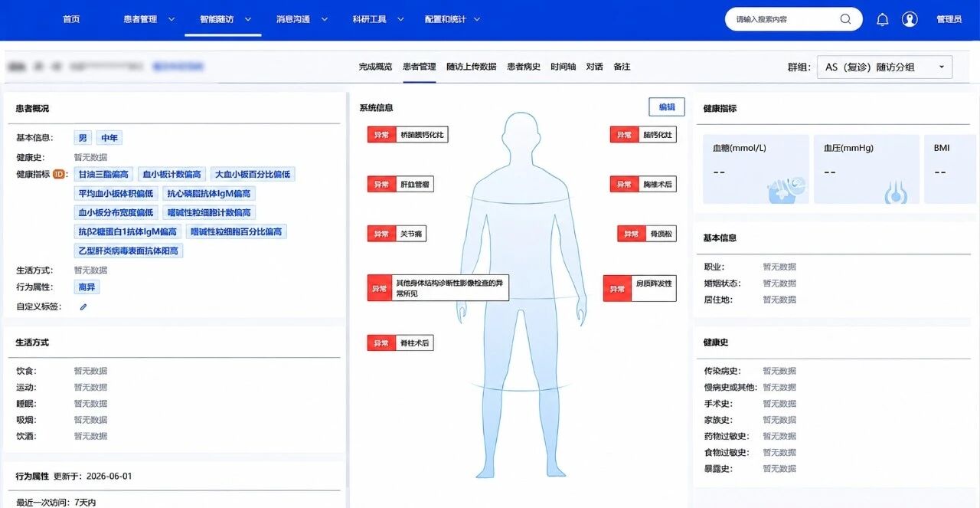
Task: Click the BMI indicator card
Action: pyautogui.click(x=952, y=169)
